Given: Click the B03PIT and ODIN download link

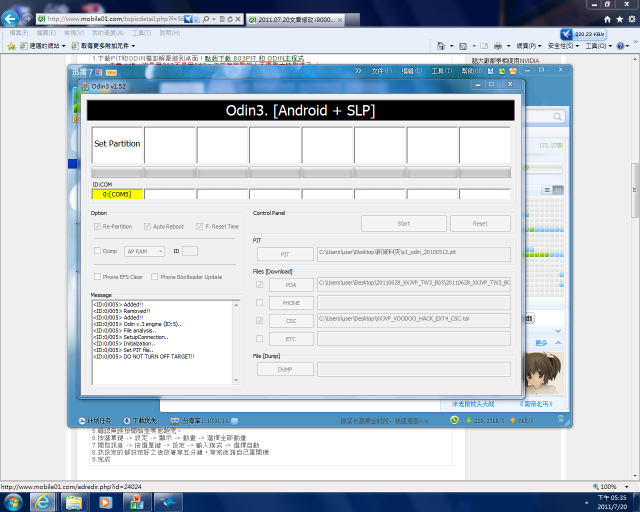Looking at the screenshot, I should coord(254,58).
